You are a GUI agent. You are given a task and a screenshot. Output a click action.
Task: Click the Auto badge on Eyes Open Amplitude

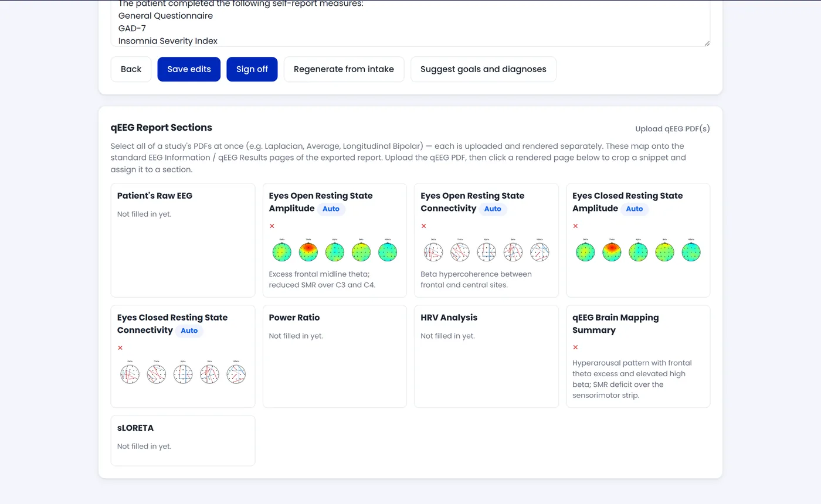[x=331, y=209]
